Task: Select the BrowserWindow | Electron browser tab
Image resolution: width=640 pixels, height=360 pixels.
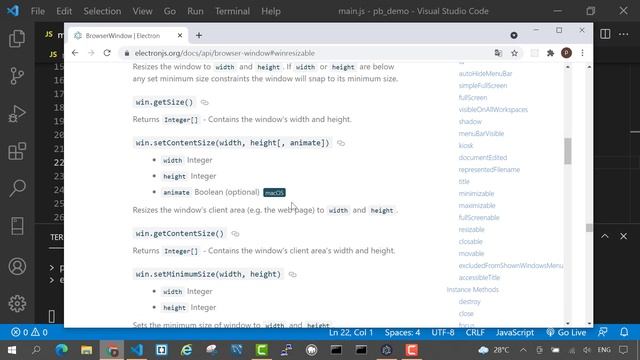Action: click(x=128, y=36)
